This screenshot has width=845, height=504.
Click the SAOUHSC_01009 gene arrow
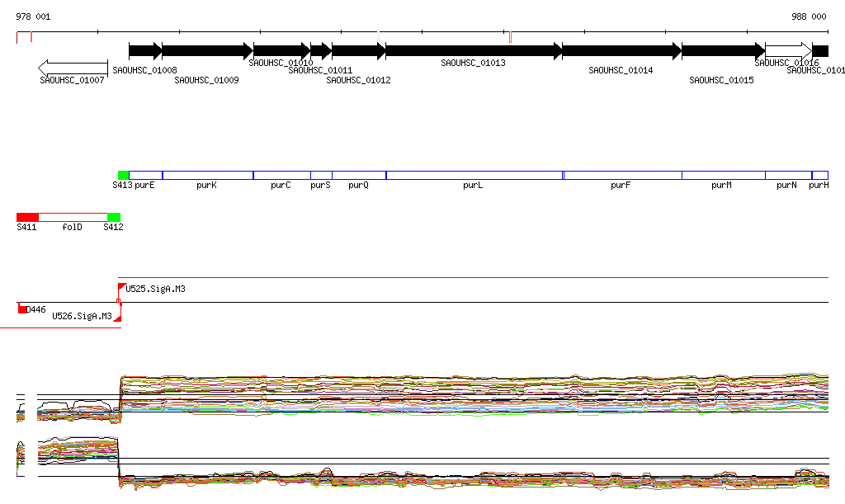(x=206, y=51)
